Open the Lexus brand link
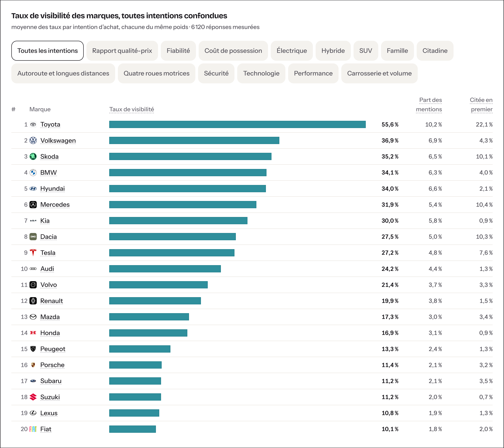 click(x=49, y=413)
